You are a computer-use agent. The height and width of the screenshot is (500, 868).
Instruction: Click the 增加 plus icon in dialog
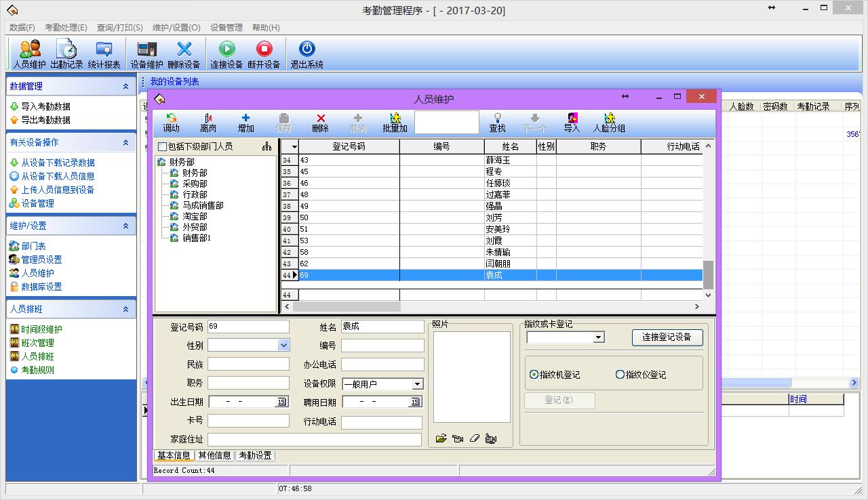pos(245,119)
